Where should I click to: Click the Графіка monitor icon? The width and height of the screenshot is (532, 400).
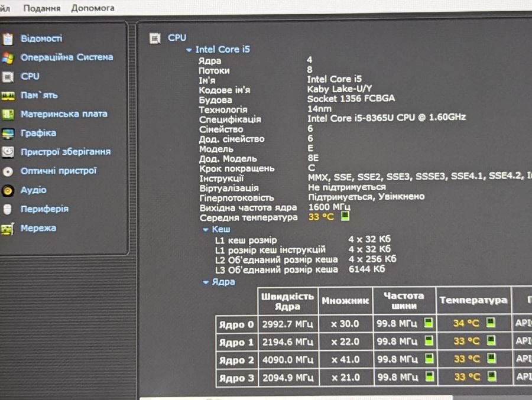tap(8, 134)
